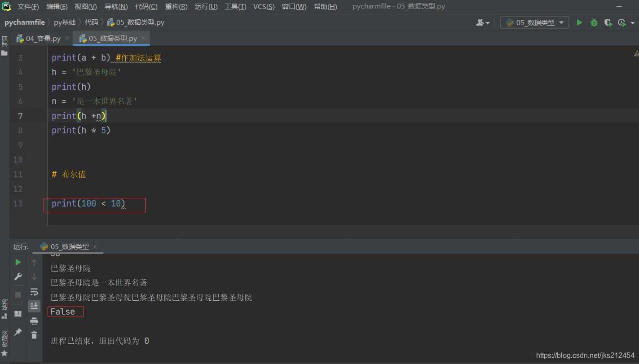Toggle soft-wrap in the run console
This screenshot has height=364, width=639.
click(34, 292)
